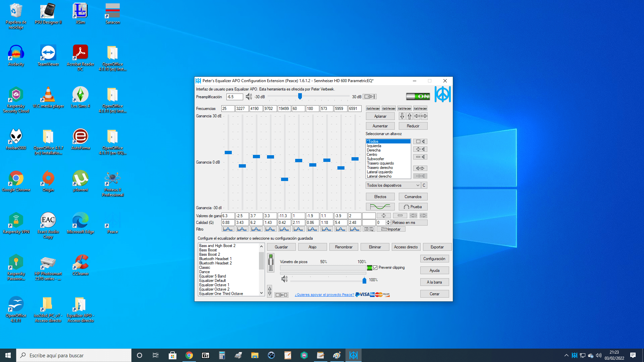
Task: Click the filter type icon under Q 2.48
Action: tap(355, 229)
